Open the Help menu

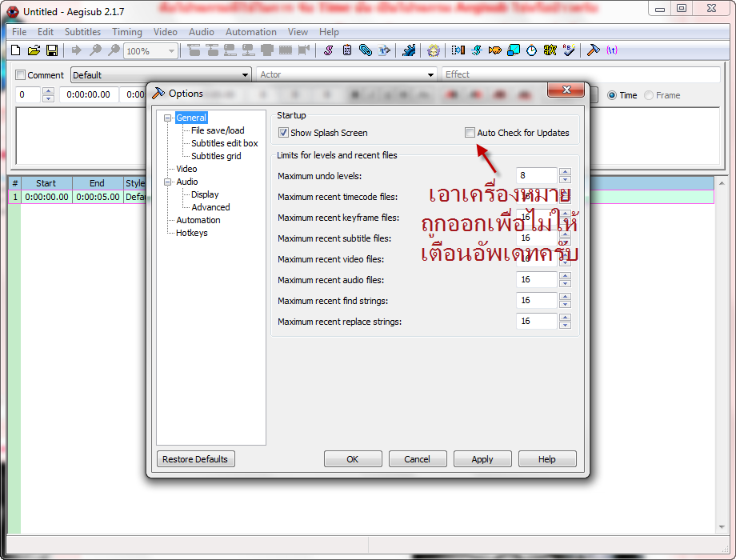coord(329,32)
